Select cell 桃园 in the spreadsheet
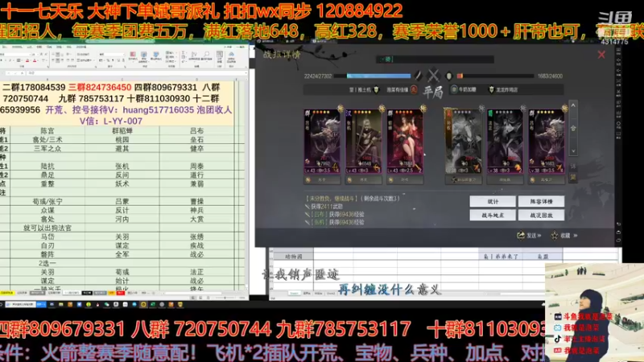 coord(122,139)
